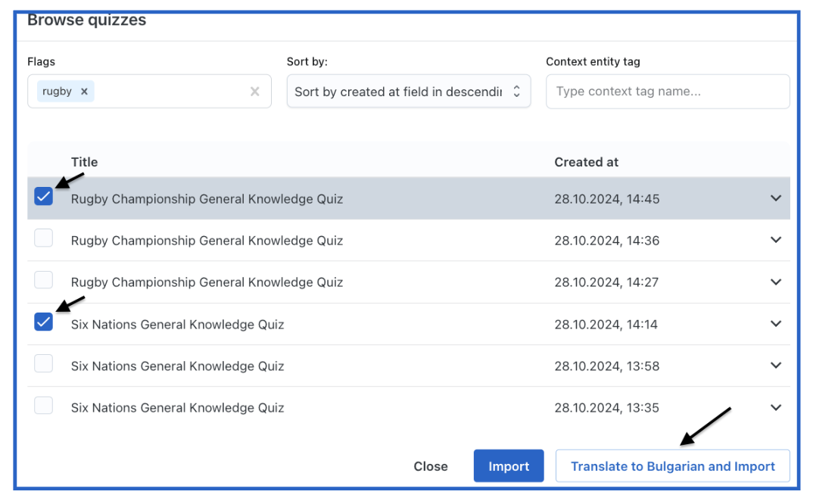Click the Created at column header
The width and height of the screenshot is (813, 504).
pyautogui.click(x=587, y=162)
